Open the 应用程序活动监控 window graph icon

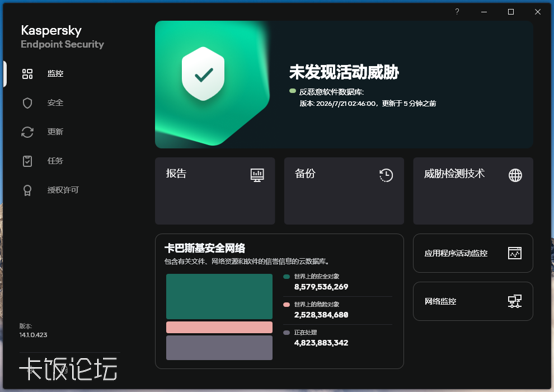[x=514, y=253]
